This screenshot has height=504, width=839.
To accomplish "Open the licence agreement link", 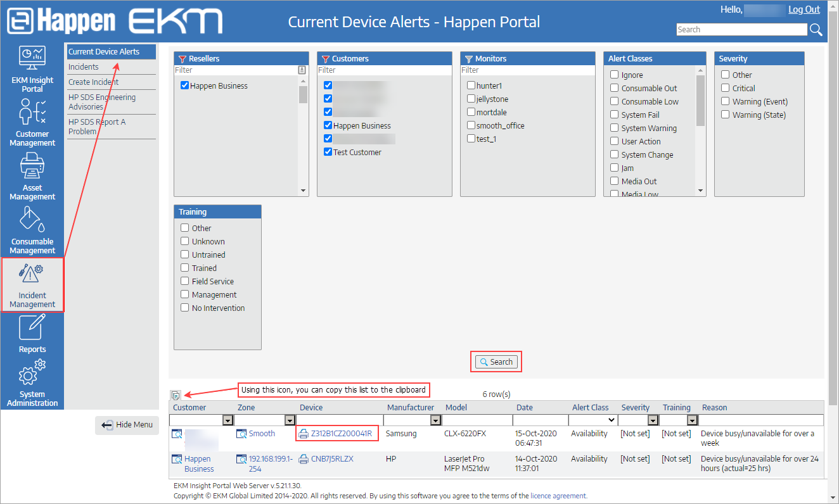I will click(x=559, y=496).
